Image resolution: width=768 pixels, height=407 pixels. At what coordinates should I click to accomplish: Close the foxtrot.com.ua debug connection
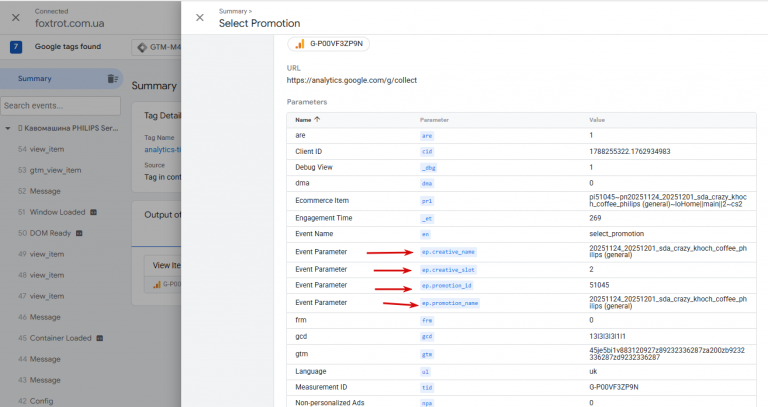[17, 17]
